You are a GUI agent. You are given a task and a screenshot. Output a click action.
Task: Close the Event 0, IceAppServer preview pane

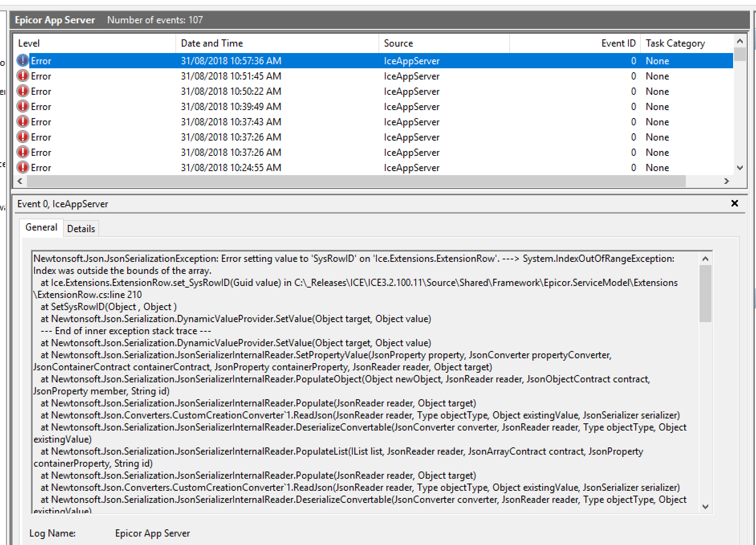pos(735,203)
